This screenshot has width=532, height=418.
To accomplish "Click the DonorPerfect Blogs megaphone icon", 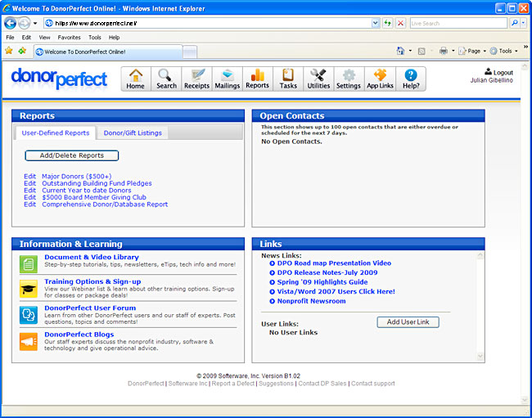I will [x=29, y=341].
